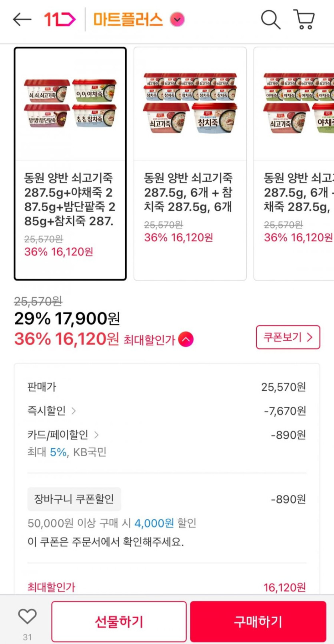This screenshot has height=644, width=334.
Task: Tap the 4,000원 coupon discount text
Action: tap(154, 523)
